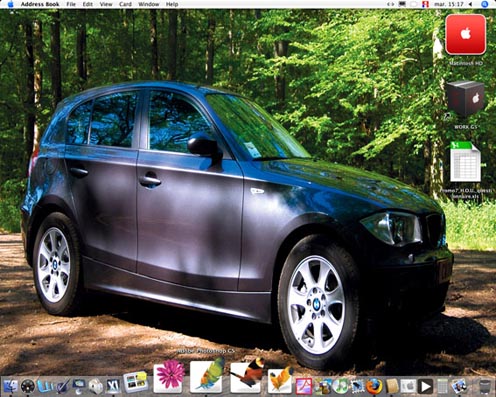The image size is (496, 397).
Task: Open the orange feather Adobe app
Action: point(280,380)
